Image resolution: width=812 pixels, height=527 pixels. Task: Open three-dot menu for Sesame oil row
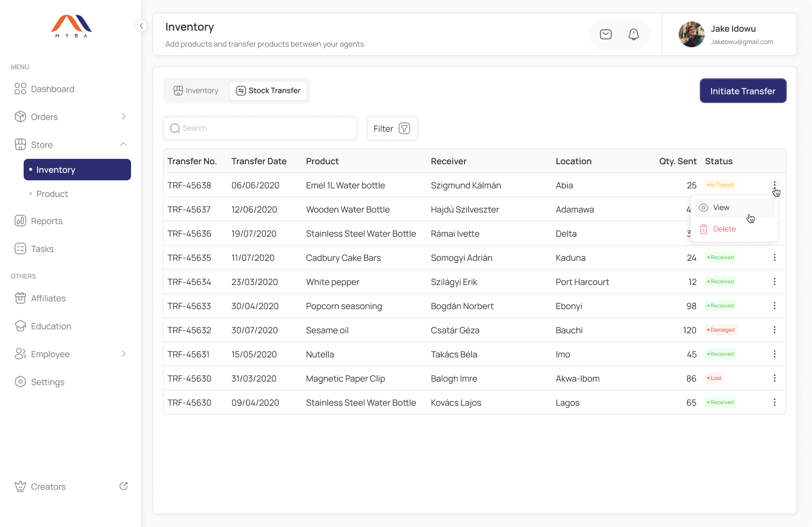click(774, 330)
